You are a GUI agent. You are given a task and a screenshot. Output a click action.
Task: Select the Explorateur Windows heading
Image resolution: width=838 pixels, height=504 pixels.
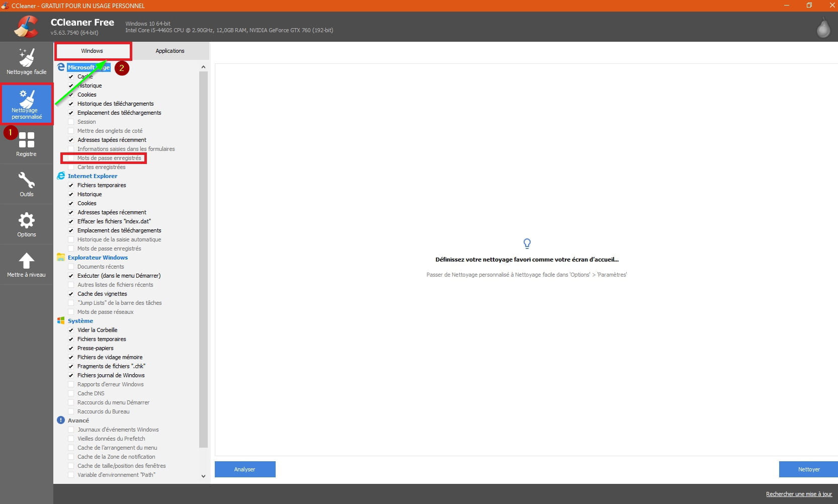[98, 258]
